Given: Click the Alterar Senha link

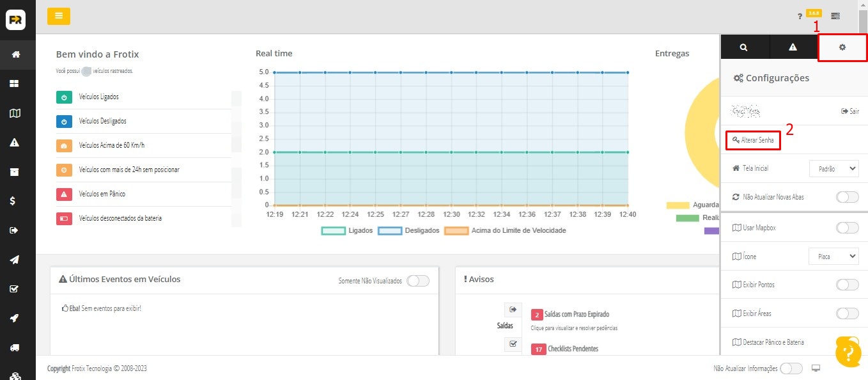Looking at the screenshot, I should click(754, 140).
